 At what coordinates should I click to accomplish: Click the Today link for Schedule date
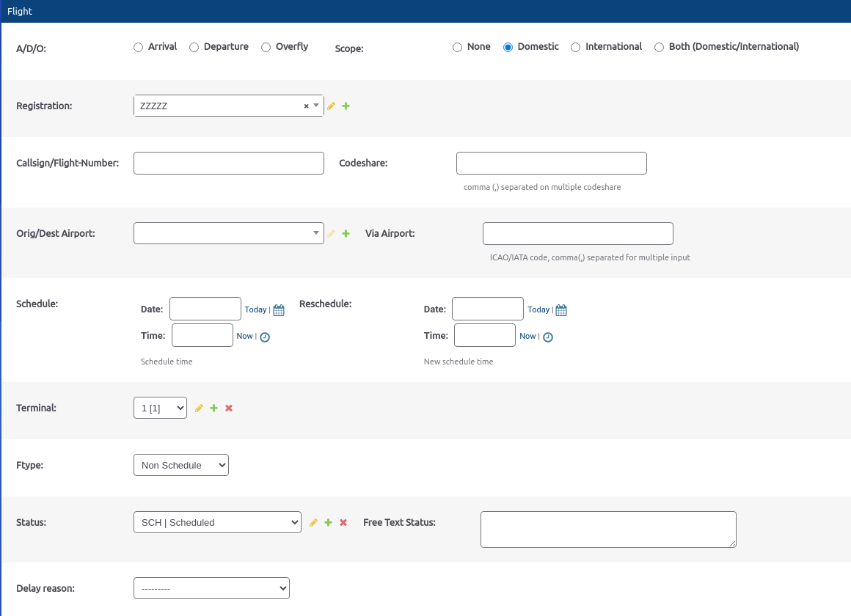point(255,310)
